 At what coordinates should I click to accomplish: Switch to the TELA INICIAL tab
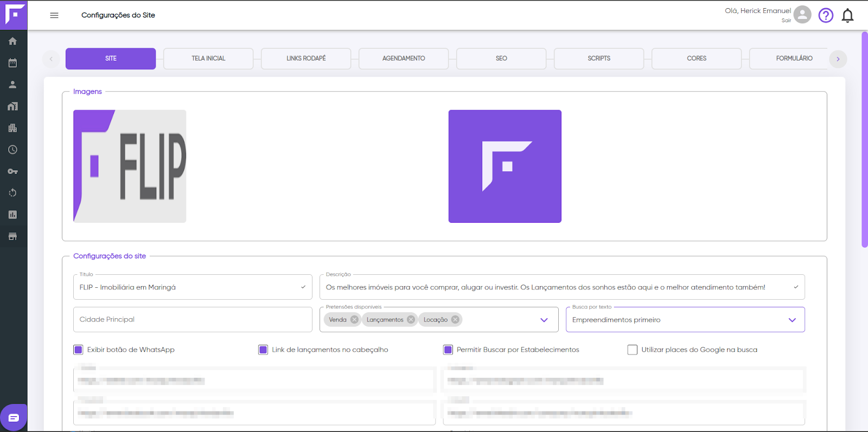coord(208,59)
